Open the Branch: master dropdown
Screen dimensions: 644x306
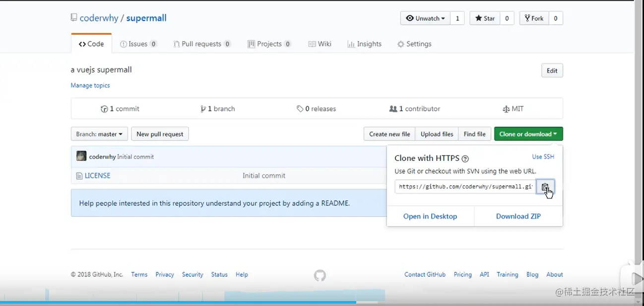click(99, 134)
